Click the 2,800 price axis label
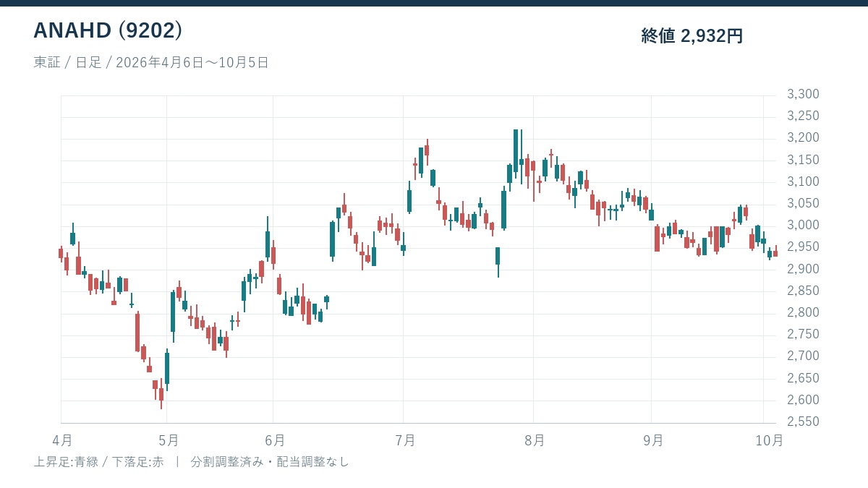The width and height of the screenshot is (868, 488). point(803,313)
